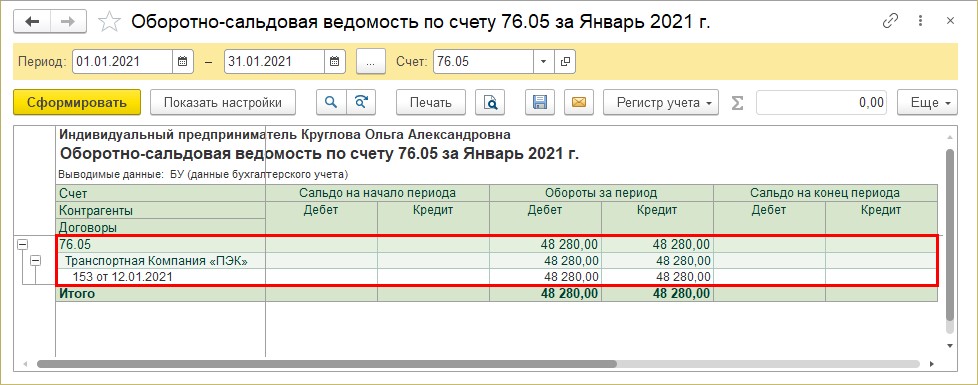The image size is (978, 385).
Task: Open the Регистр учета dropdown
Action: coord(661,102)
